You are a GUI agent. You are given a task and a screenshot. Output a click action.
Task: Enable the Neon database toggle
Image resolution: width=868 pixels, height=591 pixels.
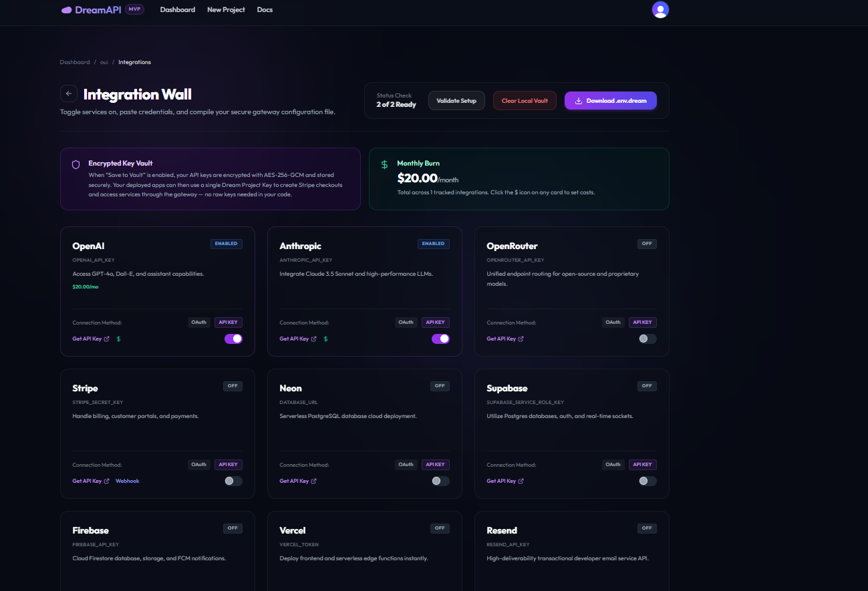coord(440,481)
